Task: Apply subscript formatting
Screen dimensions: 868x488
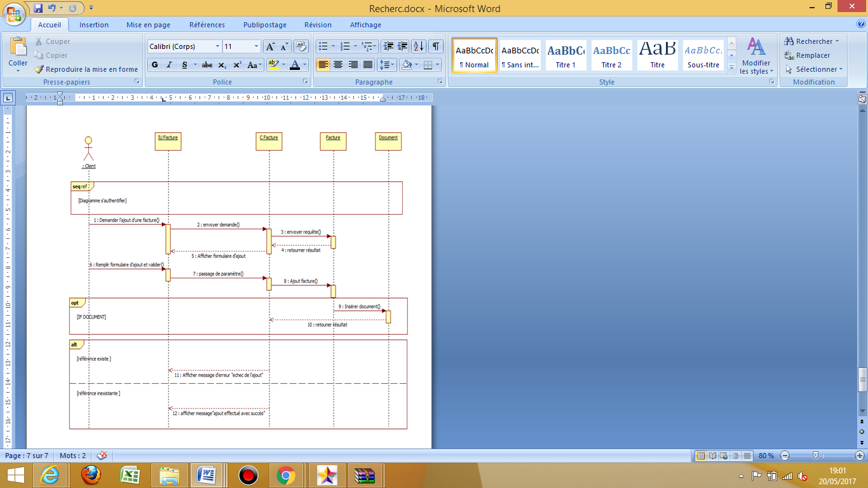Action: pyautogui.click(x=222, y=65)
